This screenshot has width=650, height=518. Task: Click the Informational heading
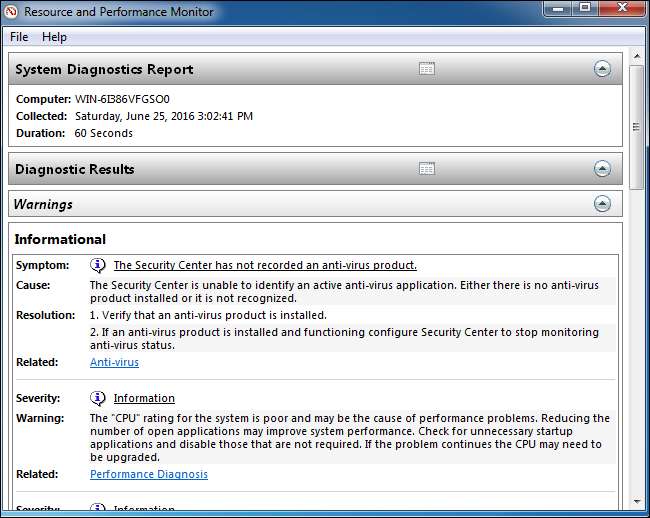(x=61, y=239)
